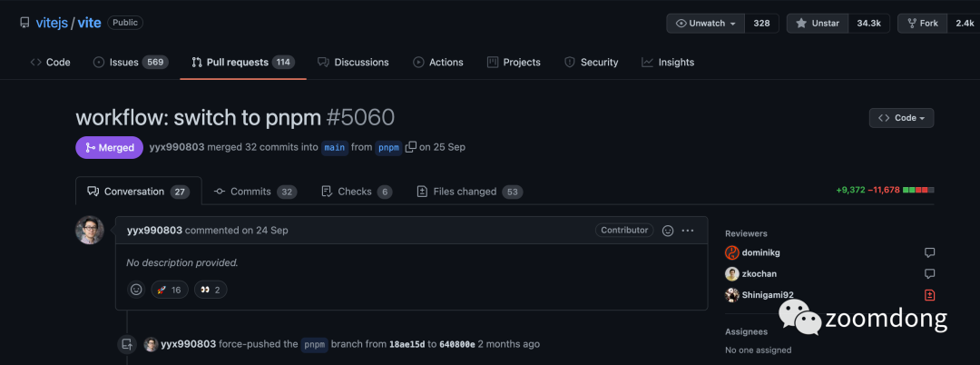Click Shinigami92's red requested-changes icon
This screenshot has width=980, height=365.
point(929,295)
